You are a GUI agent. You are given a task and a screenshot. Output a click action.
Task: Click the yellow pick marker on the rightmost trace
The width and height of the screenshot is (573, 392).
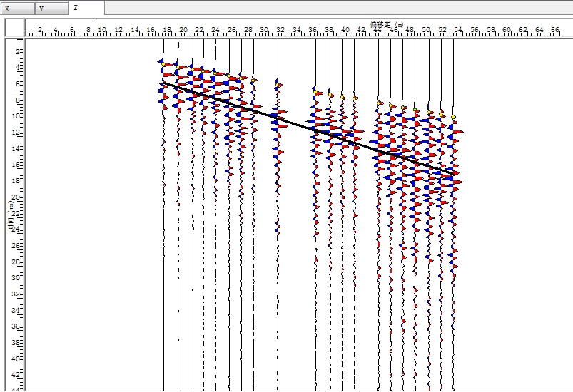453,117
